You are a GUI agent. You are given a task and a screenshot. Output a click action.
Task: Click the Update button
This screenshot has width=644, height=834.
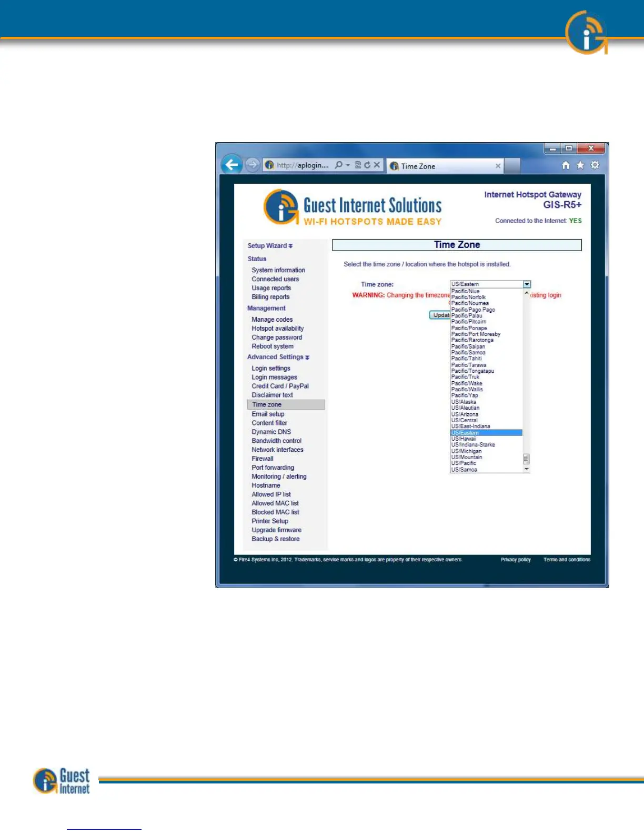[x=440, y=315]
